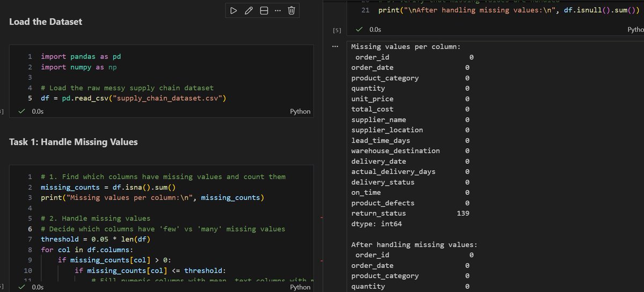
Task: Run the Load the Dataset markdown cell
Action: point(233,10)
